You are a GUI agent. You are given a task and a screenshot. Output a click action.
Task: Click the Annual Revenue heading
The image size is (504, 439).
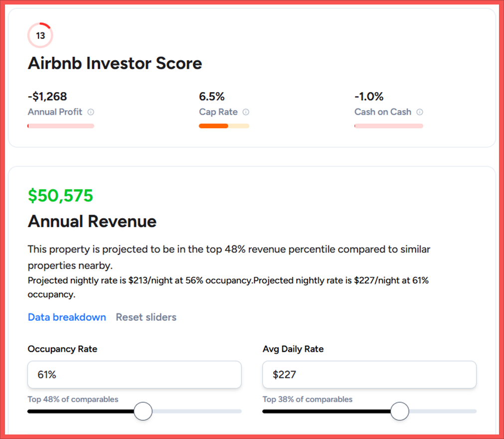(92, 221)
